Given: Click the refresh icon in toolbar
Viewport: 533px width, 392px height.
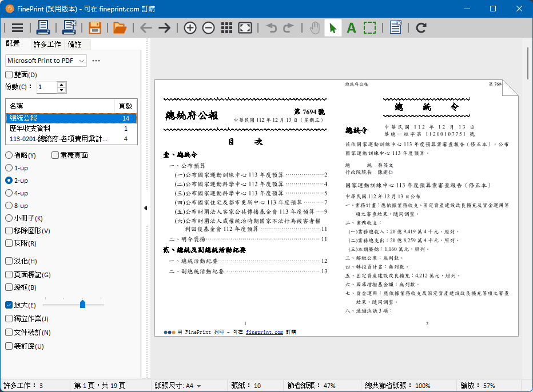Looking at the screenshot, I should pyautogui.click(x=421, y=27).
